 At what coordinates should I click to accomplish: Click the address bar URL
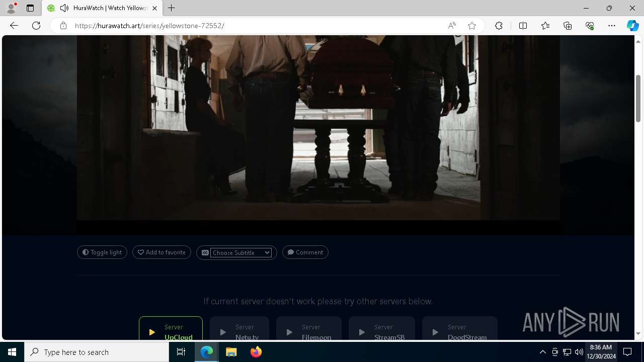tap(149, 26)
